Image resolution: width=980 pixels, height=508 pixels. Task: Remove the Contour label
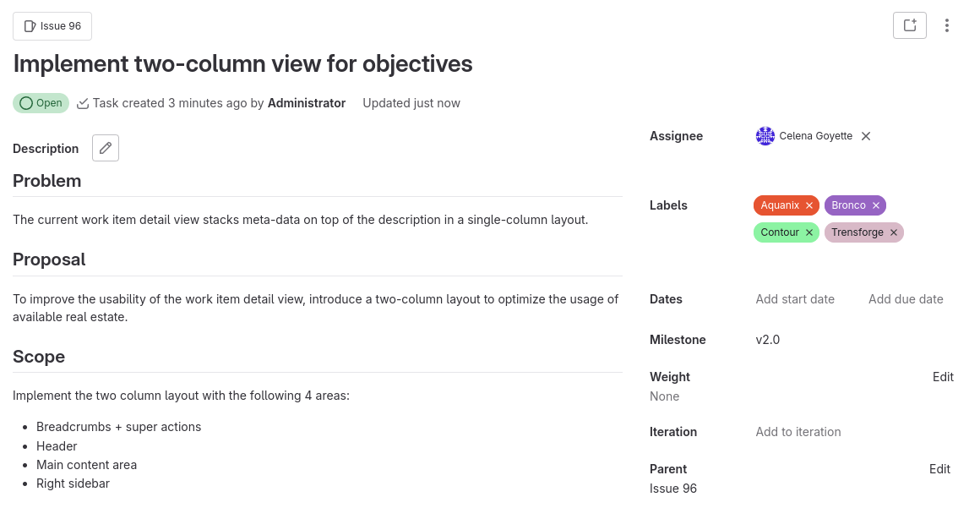point(808,232)
